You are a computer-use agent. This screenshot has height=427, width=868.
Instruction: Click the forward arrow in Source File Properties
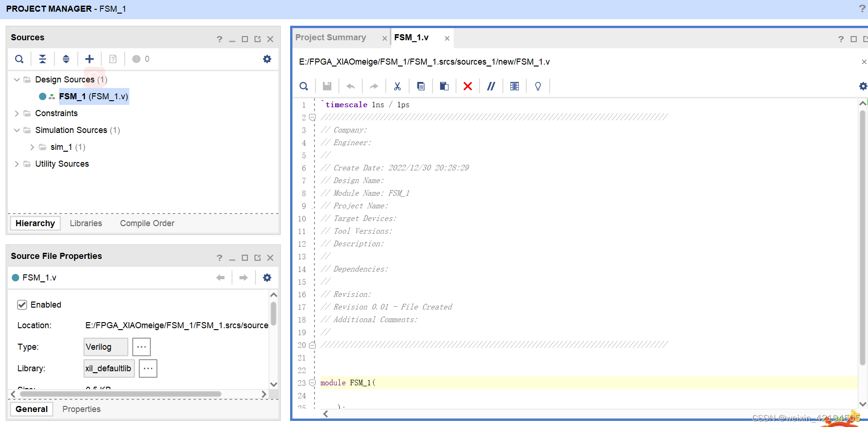[243, 277]
